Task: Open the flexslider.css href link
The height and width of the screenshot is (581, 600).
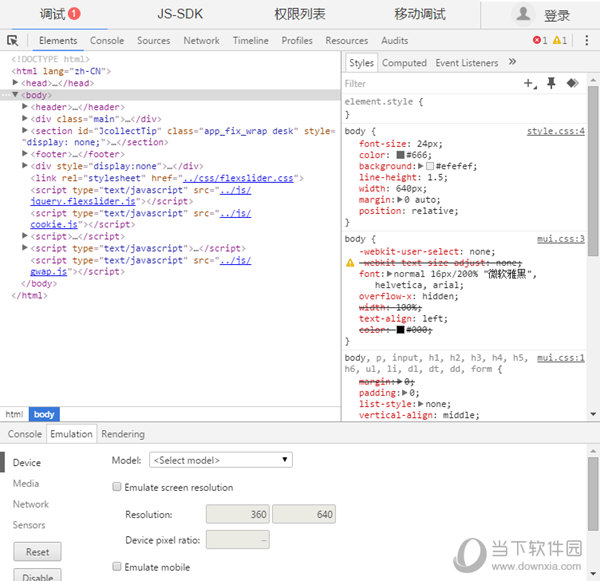Action: (238, 178)
